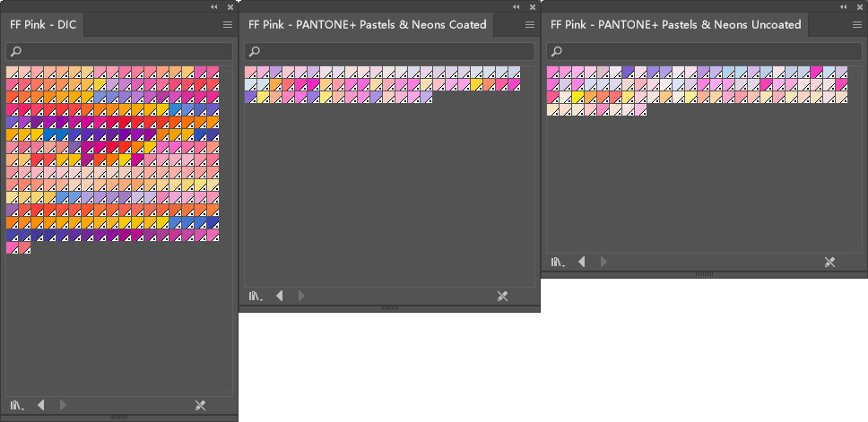This screenshot has width=868, height=422.
Task: Load next swatch library in DIC panel
Action: [63, 406]
